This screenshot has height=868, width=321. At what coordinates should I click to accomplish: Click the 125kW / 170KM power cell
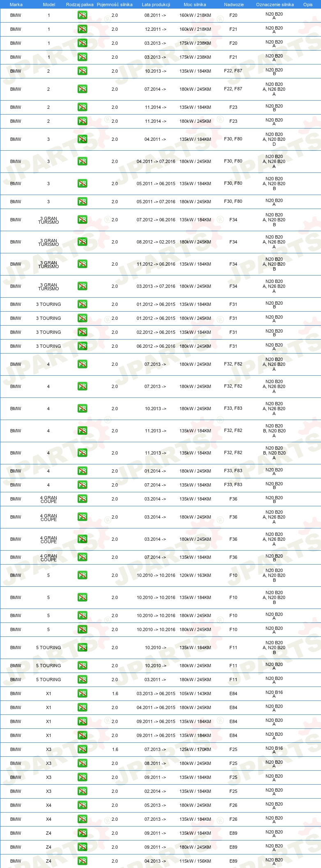(195, 749)
